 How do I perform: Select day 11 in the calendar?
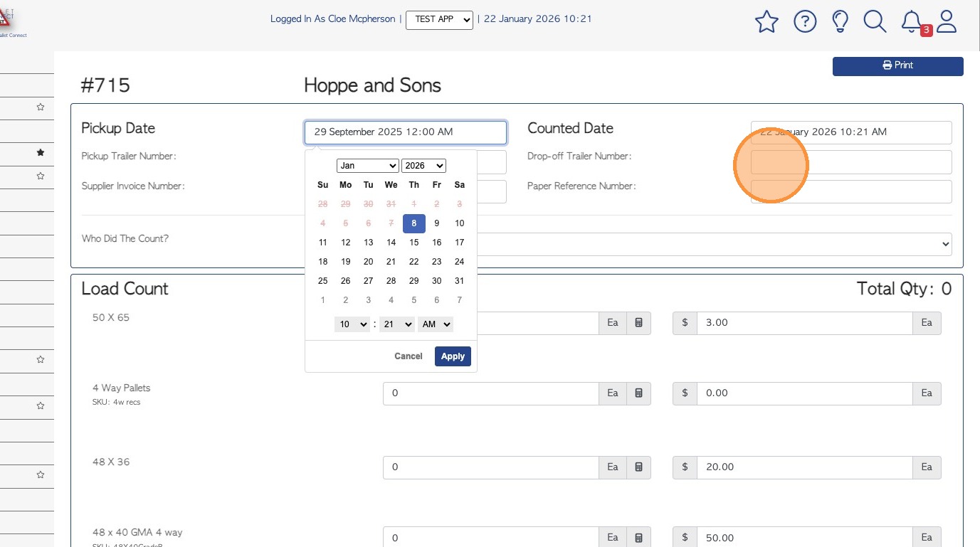pos(323,243)
